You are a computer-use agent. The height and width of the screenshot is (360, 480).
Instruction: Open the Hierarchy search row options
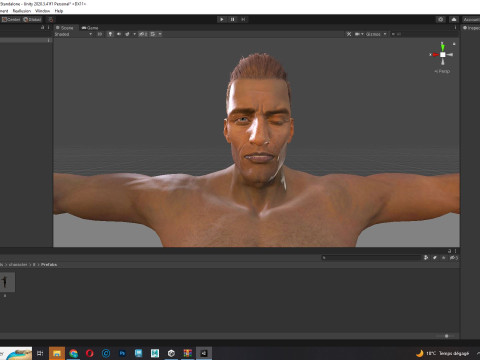(x=48, y=40)
